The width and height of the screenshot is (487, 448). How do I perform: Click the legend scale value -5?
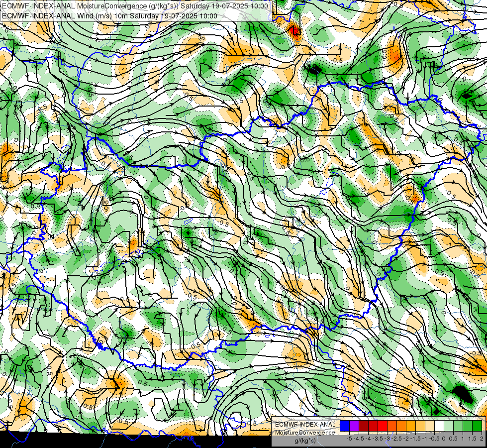pyautogui.click(x=349, y=439)
